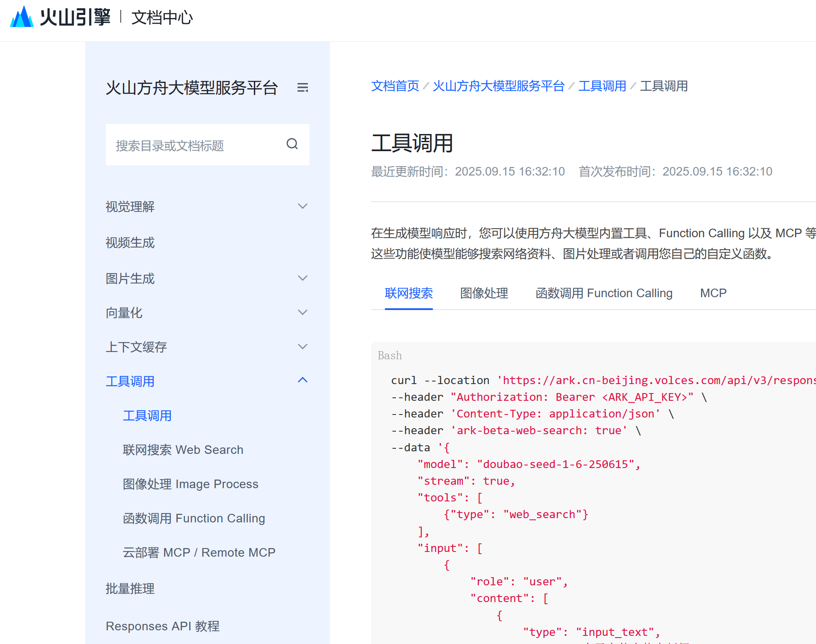Collapse the 工具调用 section chevron
This screenshot has height=644, width=816.
coord(303,380)
